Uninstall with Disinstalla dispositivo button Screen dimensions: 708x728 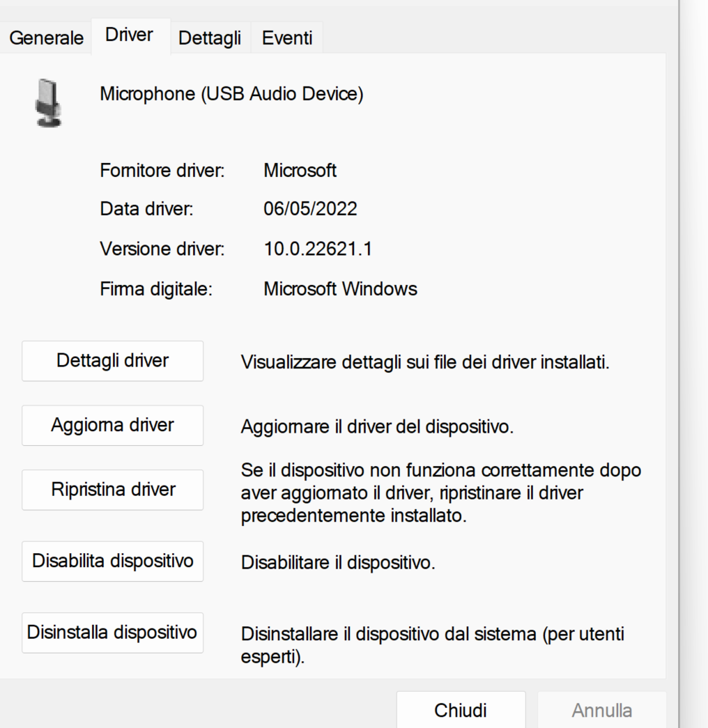[112, 633]
